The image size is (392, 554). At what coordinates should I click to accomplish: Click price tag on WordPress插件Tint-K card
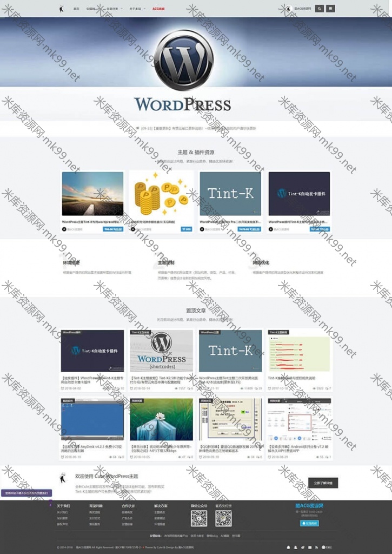[320, 229]
